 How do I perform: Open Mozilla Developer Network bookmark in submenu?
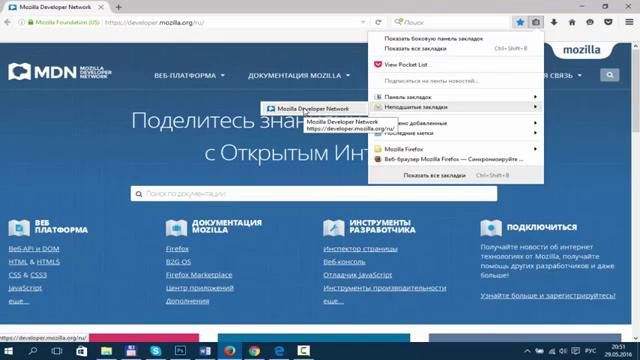(x=313, y=109)
